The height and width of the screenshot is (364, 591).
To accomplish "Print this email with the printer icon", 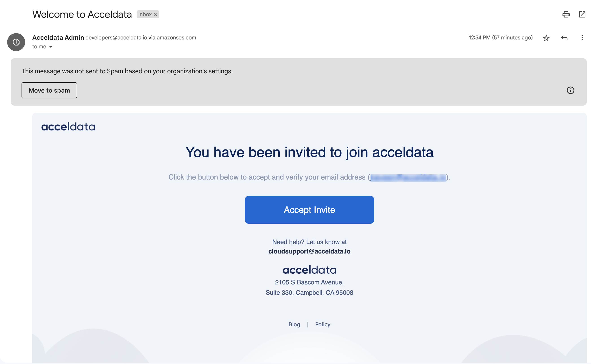I will (x=566, y=14).
